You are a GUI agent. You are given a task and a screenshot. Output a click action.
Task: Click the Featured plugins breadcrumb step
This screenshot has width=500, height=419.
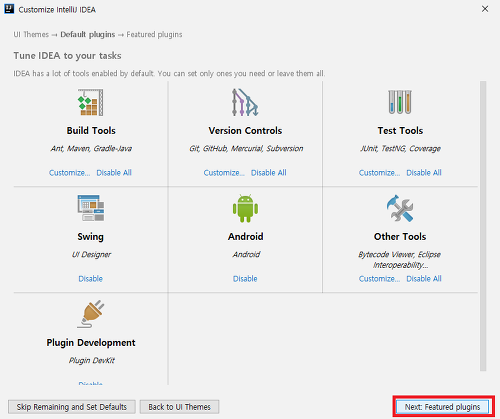tap(154, 35)
